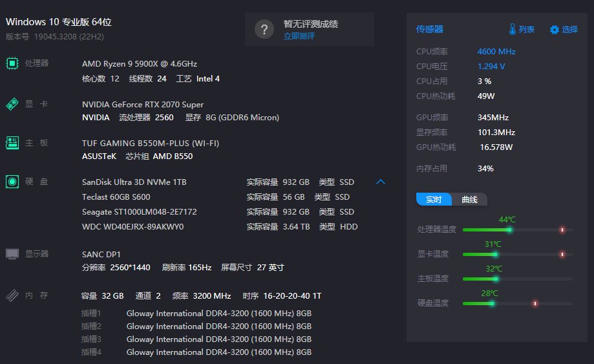
Task: Click the 34% memory usage value
Action: [485, 169]
